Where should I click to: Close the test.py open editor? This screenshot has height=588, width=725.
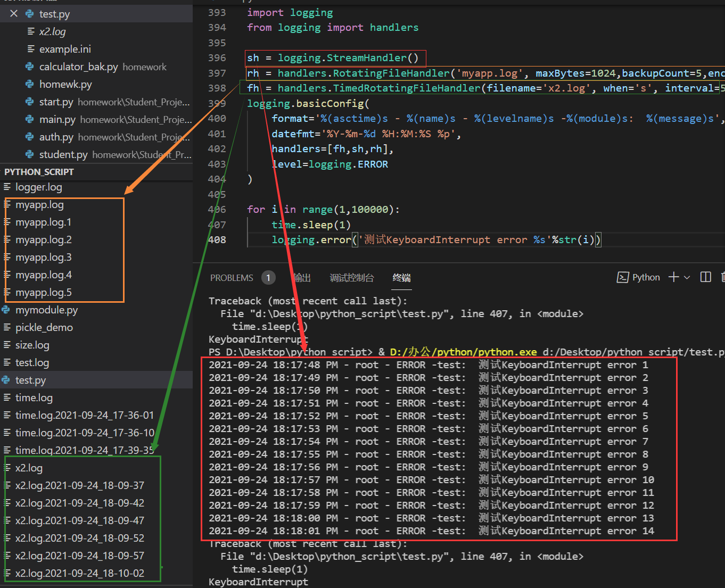[x=14, y=13]
